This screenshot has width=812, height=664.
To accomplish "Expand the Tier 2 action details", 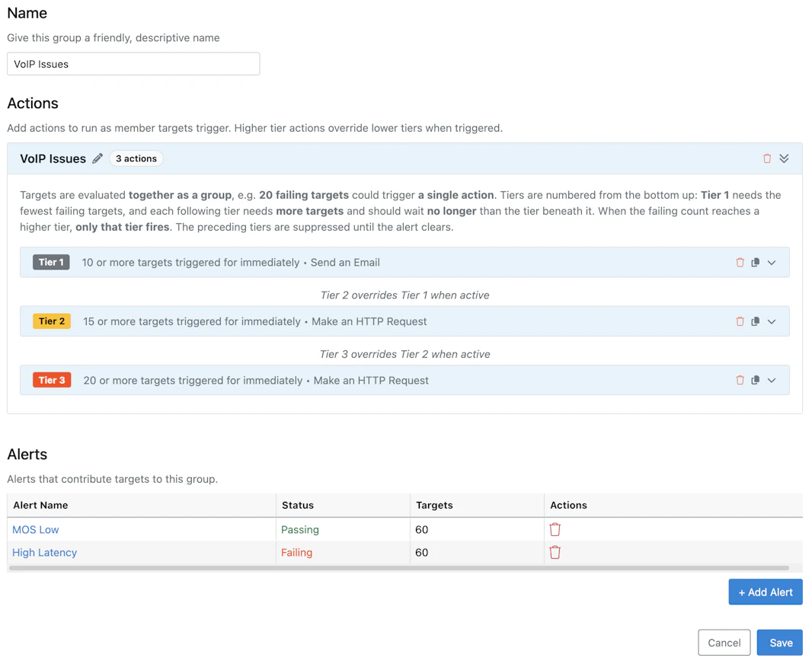I will click(772, 321).
